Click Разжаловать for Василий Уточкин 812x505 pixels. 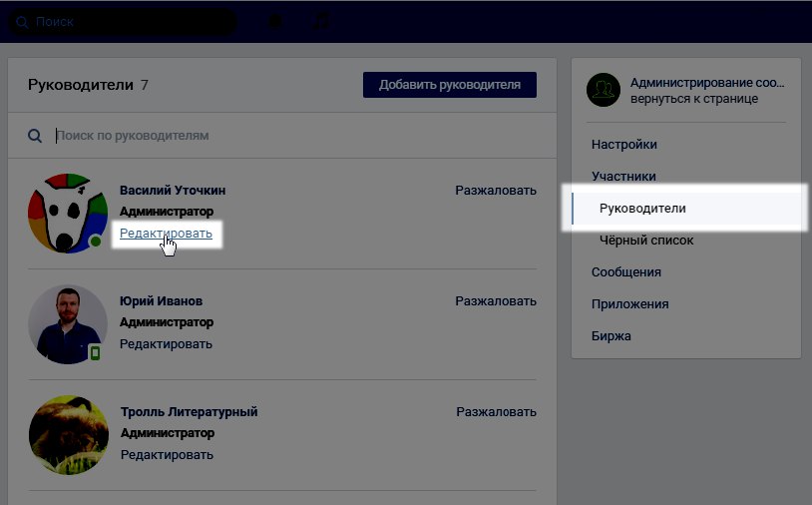click(x=496, y=190)
